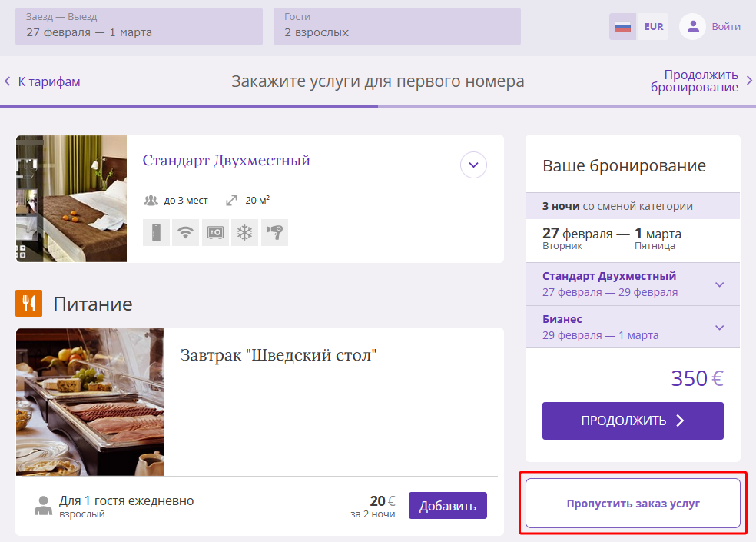This screenshot has width=756, height=542.
Task: Click the guests capacity icon
Action: pos(151,201)
